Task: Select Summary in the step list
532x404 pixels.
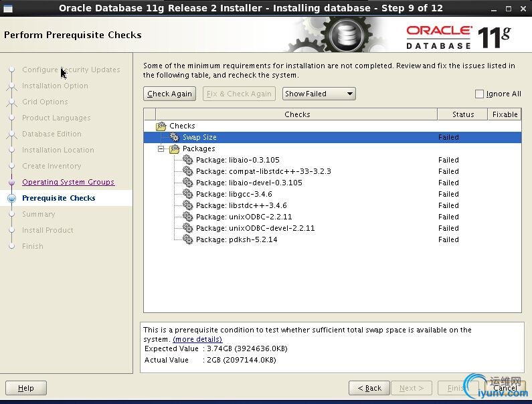Action: point(38,214)
